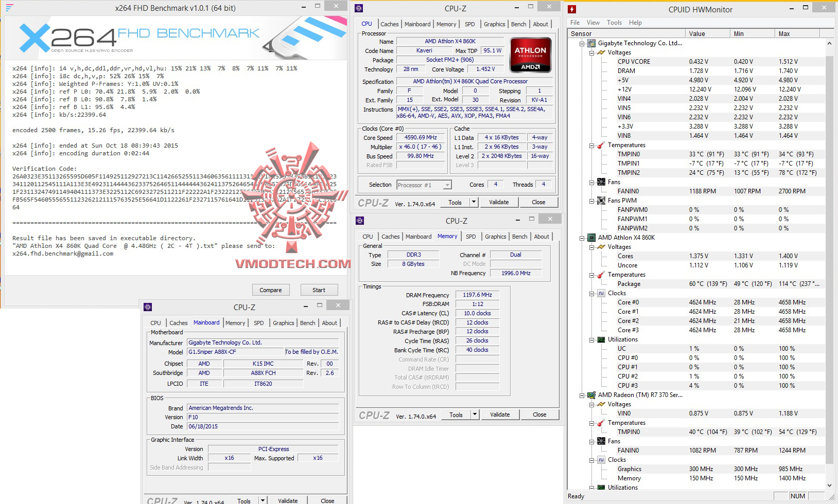This screenshot has width=838, height=504.
Task: Click the Utilizations icon under AMD Athlon X4 860K
Action: coord(601,339)
